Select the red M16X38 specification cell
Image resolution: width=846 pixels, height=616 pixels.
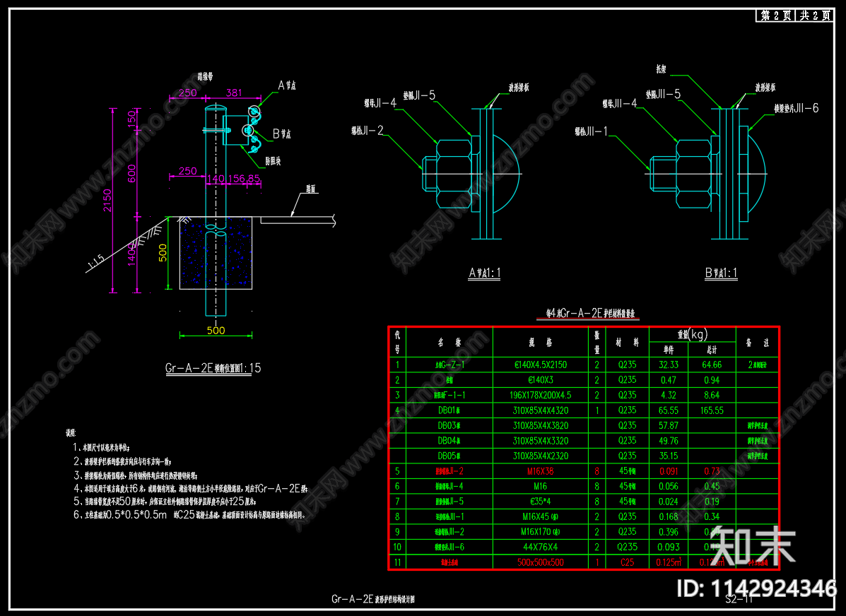[x=540, y=471]
